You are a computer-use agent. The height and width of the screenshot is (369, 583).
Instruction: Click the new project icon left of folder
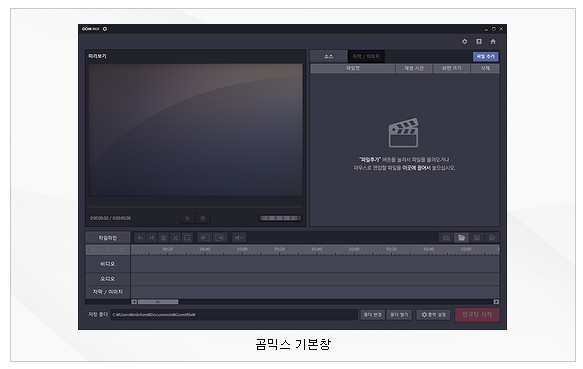pyautogui.click(x=446, y=238)
